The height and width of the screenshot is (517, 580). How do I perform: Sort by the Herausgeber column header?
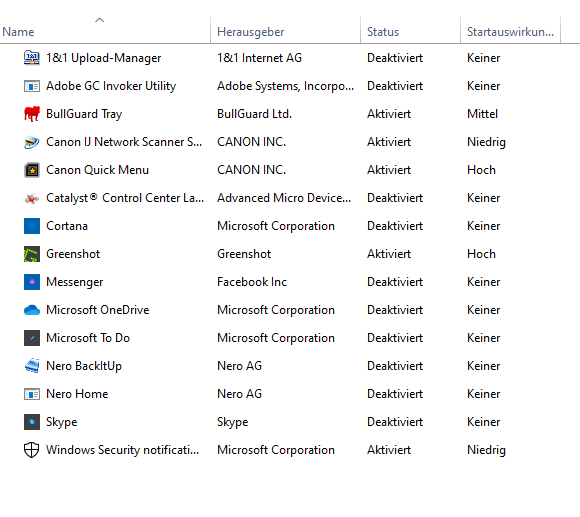pos(285,32)
